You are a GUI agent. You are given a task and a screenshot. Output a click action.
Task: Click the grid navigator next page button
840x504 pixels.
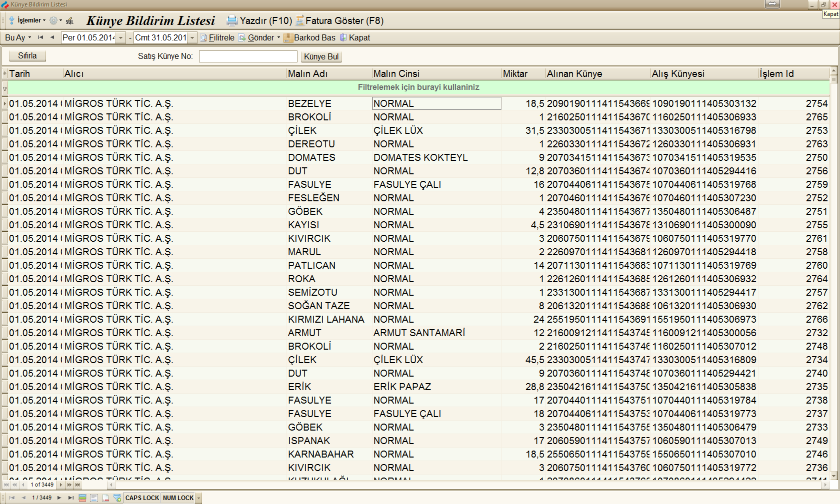point(69,485)
